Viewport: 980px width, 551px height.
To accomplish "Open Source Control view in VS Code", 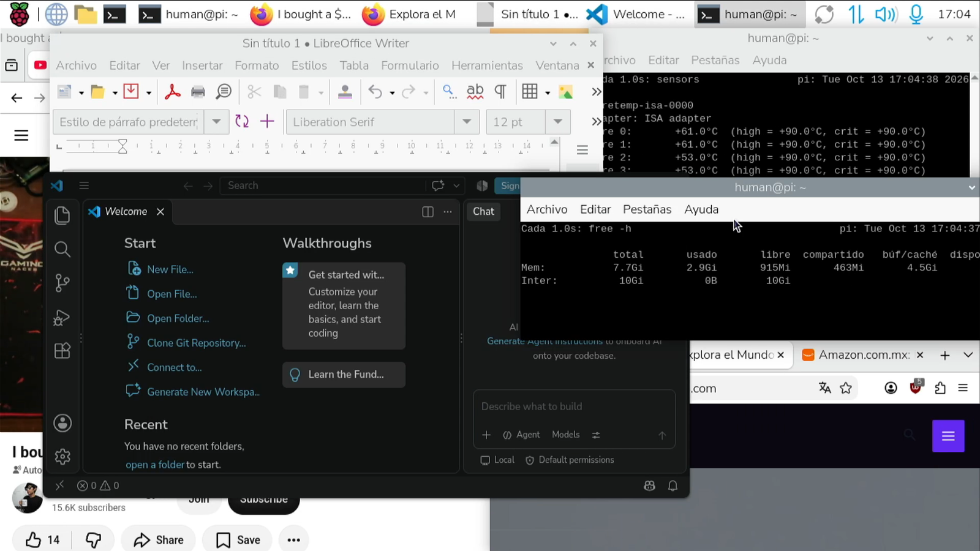I will tap(62, 283).
